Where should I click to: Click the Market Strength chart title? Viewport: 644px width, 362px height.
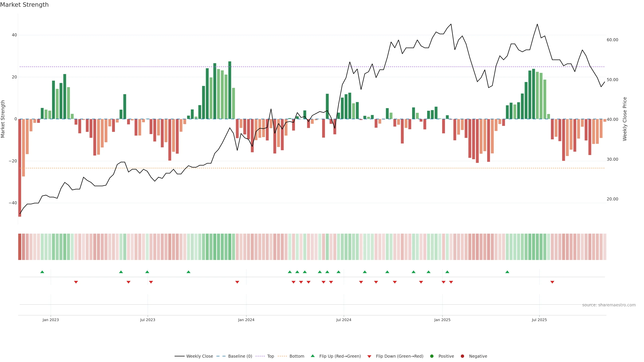coord(24,5)
